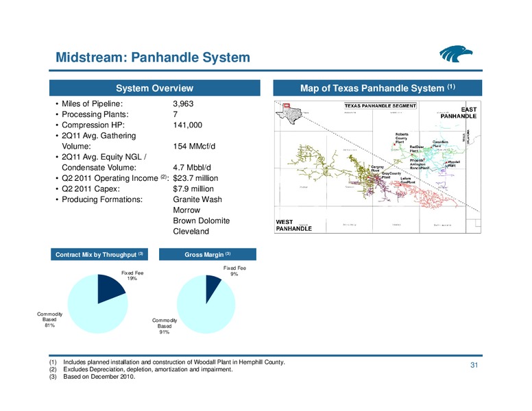Image resolution: width=532 pixels, height=411 pixels.
Task: Click the 'Gray County Plant' map label
Action: pyautogui.click(x=391, y=175)
